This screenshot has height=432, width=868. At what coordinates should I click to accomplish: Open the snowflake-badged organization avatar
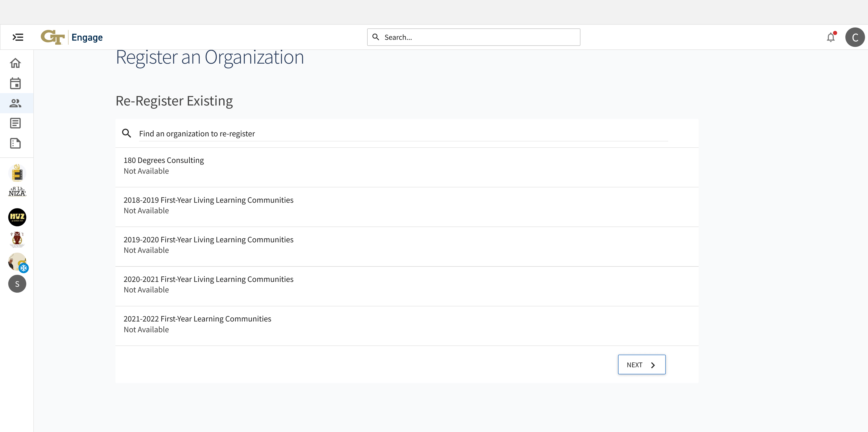click(17, 262)
